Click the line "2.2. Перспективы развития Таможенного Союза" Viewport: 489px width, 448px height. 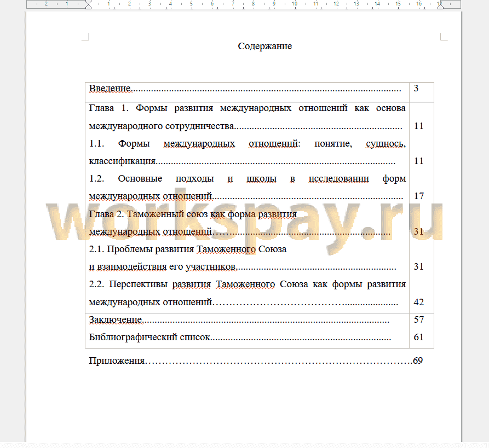click(x=248, y=284)
